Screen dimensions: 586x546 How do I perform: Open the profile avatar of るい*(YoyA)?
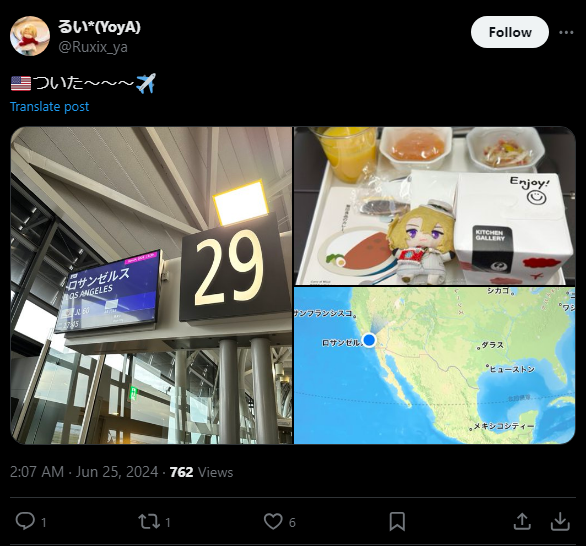pyautogui.click(x=30, y=36)
